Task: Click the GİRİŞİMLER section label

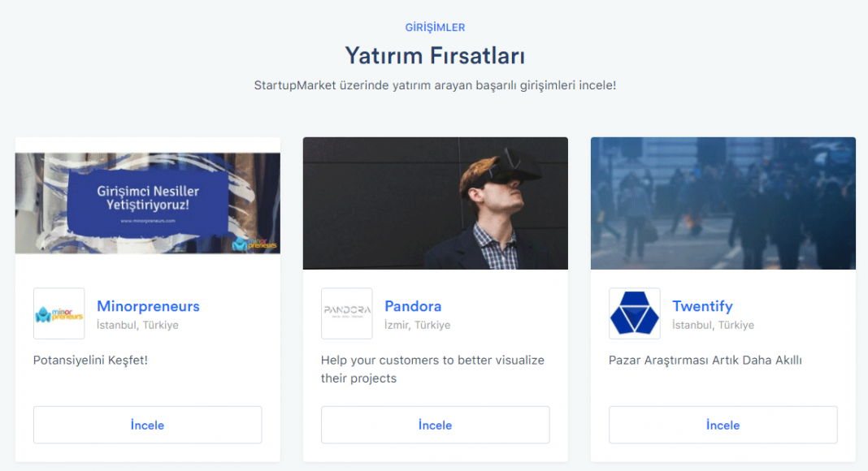Action: [x=435, y=28]
